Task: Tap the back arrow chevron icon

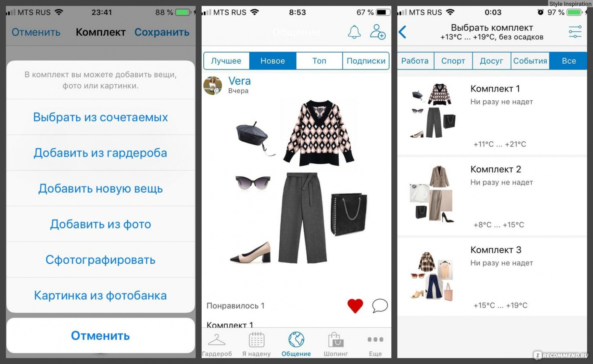Action: (x=402, y=32)
